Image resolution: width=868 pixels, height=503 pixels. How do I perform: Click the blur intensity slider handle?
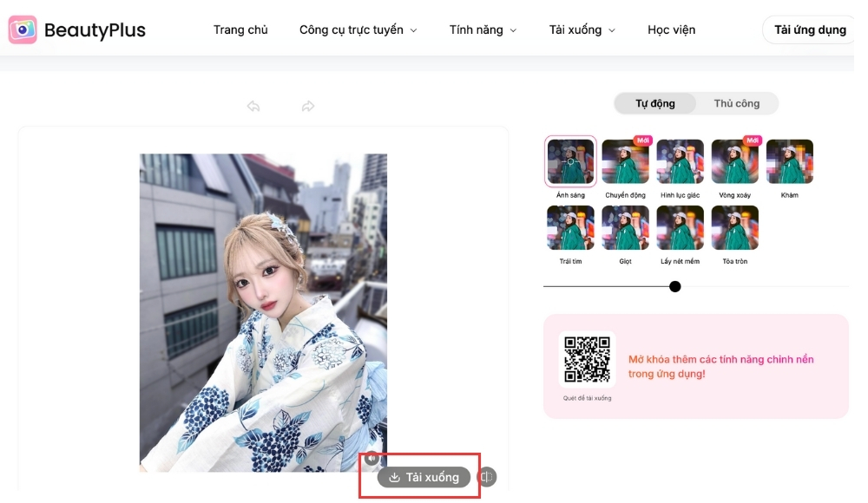[675, 286]
